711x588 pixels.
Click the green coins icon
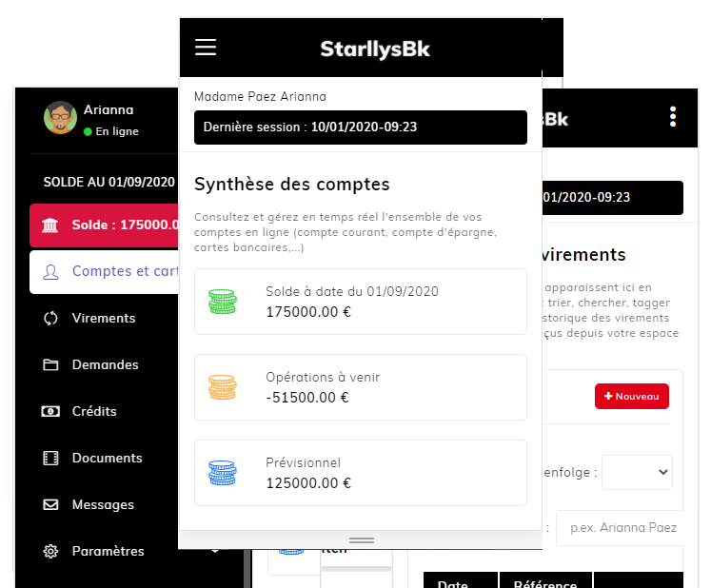click(x=223, y=302)
